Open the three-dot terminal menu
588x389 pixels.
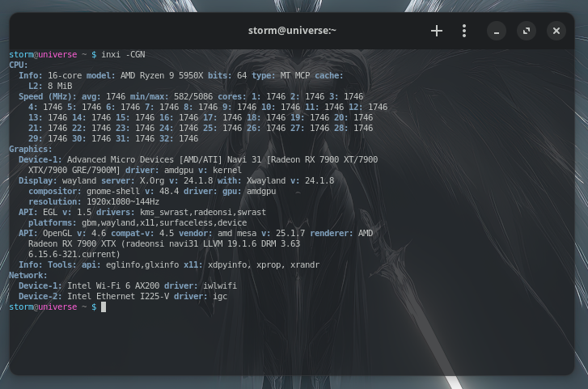pyautogui.click(x=464, y=31)
